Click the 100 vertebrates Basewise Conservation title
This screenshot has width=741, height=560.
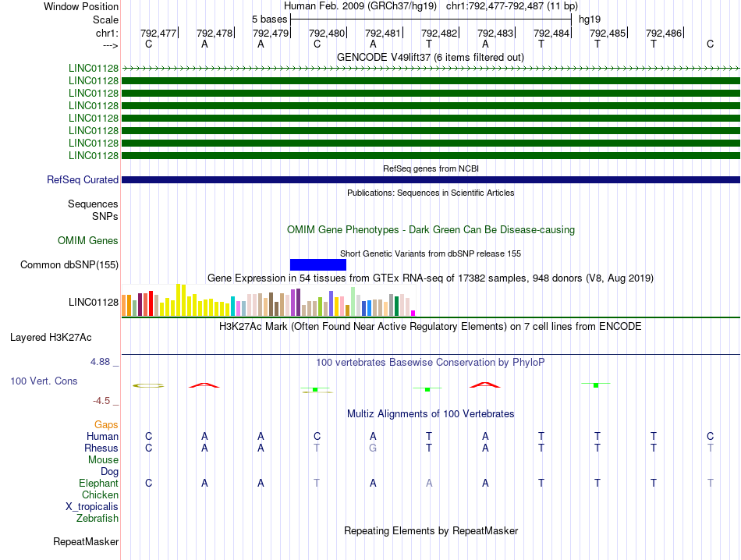coord(431,363)
